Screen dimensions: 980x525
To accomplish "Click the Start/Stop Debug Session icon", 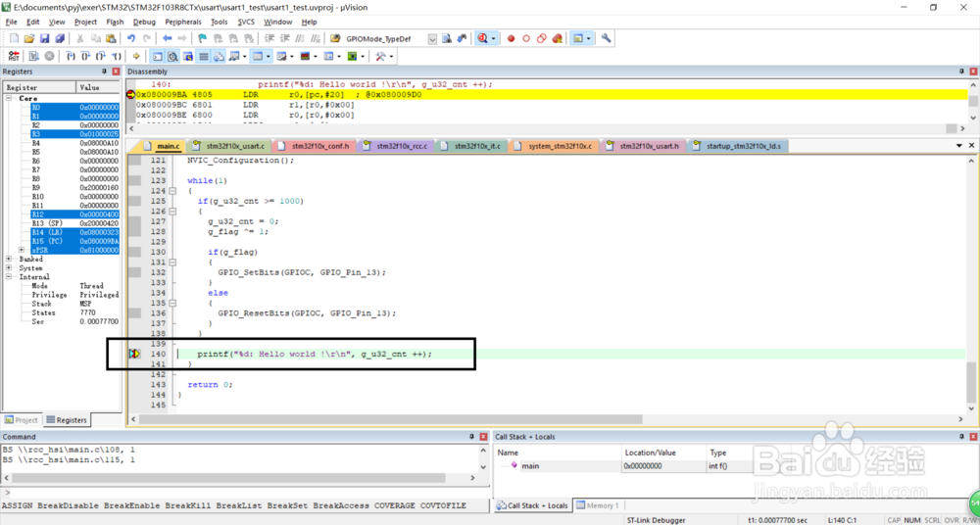I will click(x=481, y=39).
